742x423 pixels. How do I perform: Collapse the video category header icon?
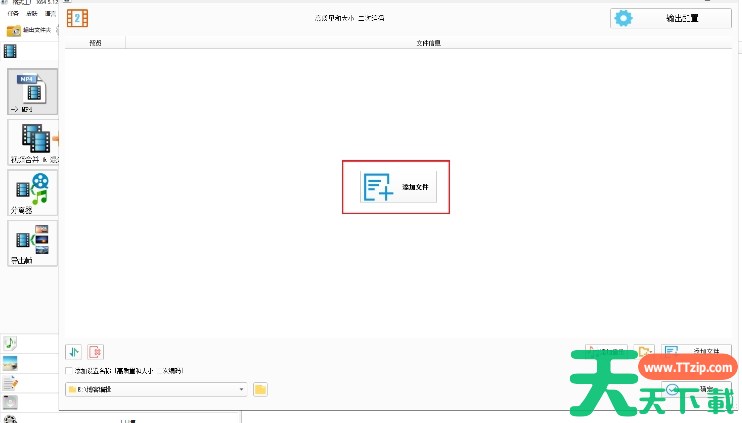pos(11,51)
